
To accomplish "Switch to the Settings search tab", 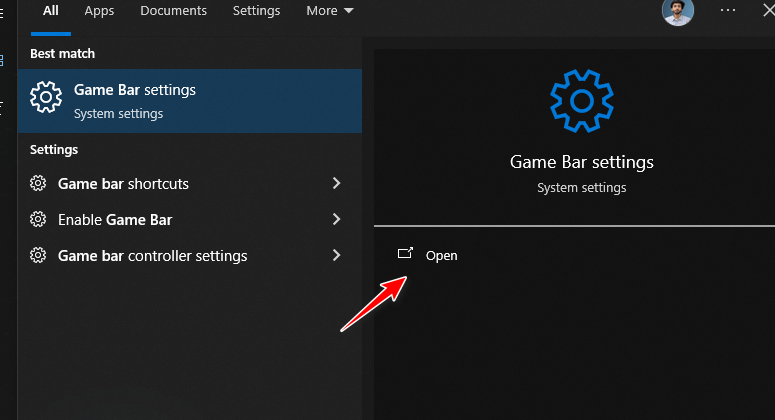I will click(x=256, y=11).
